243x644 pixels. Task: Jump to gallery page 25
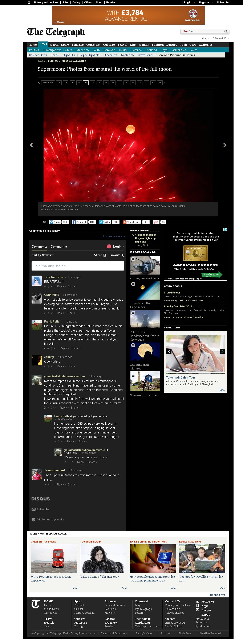(x=106, y=83)
